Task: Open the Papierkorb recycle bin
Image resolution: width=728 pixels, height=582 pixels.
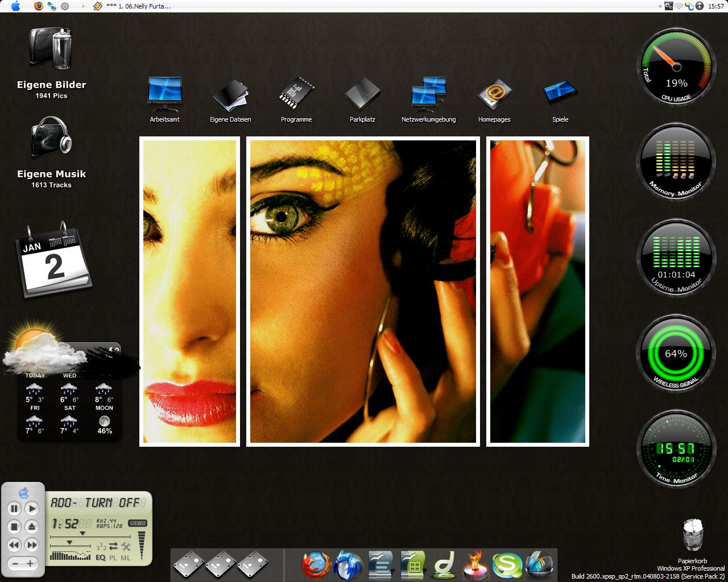Action: point(692,535)
